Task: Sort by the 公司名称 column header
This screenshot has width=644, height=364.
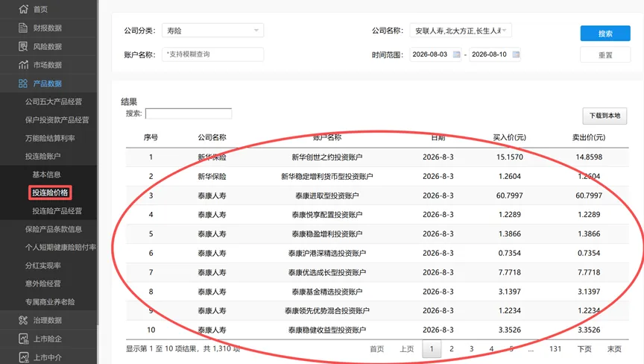Action: 212,137
